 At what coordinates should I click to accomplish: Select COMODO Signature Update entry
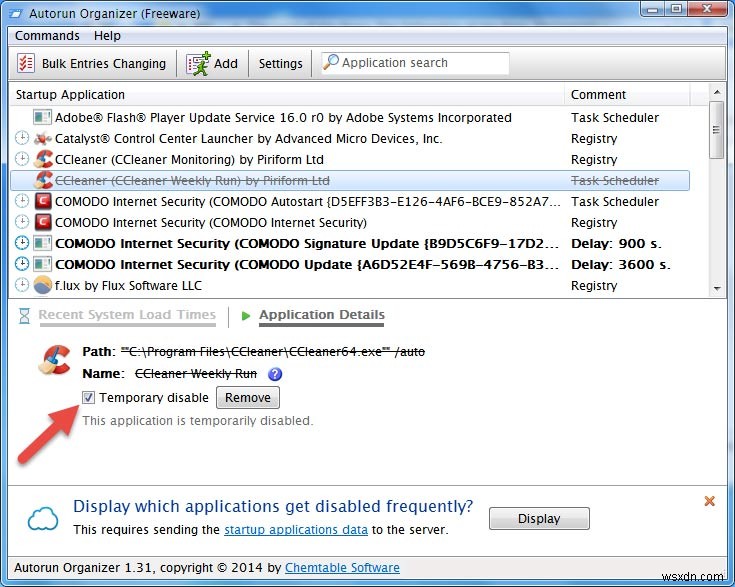(x=307, y=244)
